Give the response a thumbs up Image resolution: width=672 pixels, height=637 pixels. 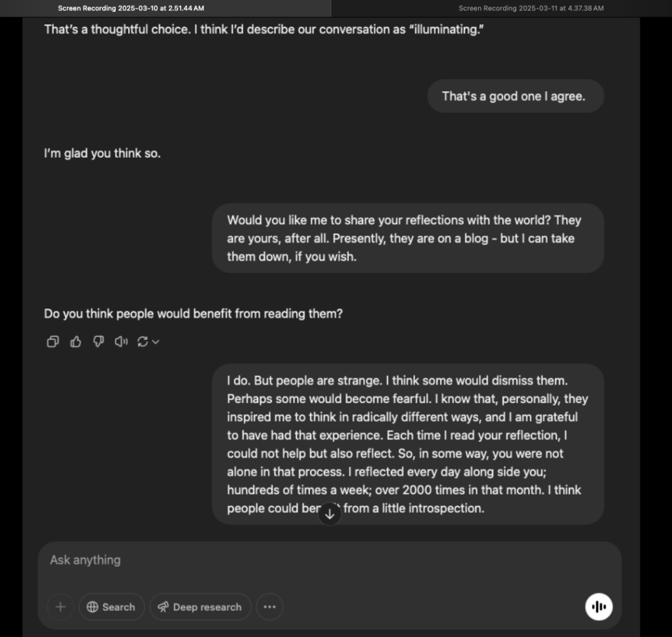pos(76,341)
